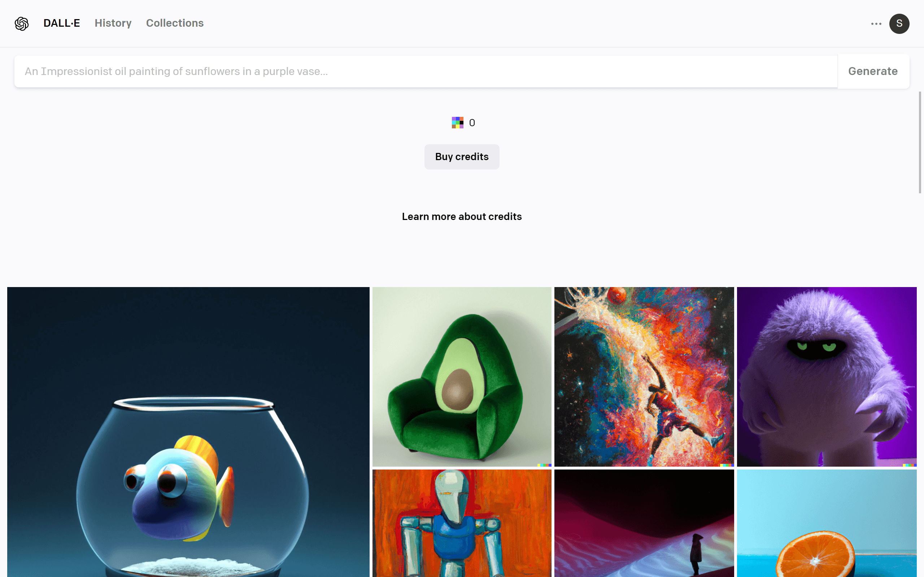924x577 pixels.
Task: Open the sliced orange on blue image
Action: (x=827, y=523)
